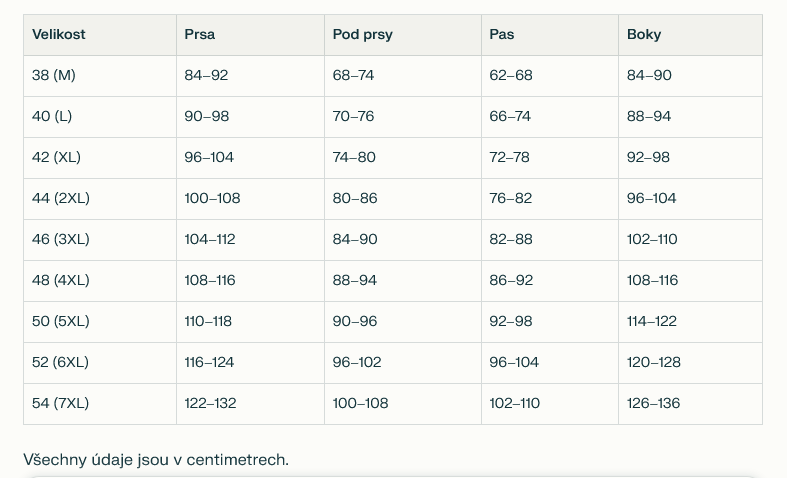The image size is (787, 478).
Task: Click the 70–76 Pod prsy value
Action: (x=354, y=116)
